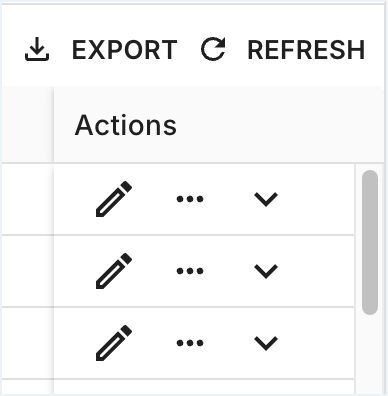
Task: Expand the second row's chevron arrow
Action: 266,271
